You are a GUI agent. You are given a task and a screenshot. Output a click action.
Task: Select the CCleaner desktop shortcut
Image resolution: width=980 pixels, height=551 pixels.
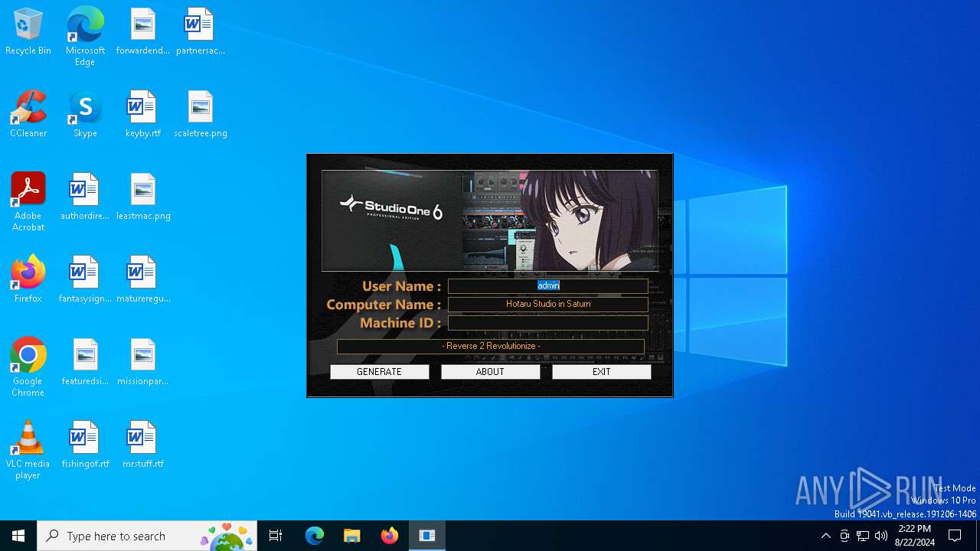(28, 115)
